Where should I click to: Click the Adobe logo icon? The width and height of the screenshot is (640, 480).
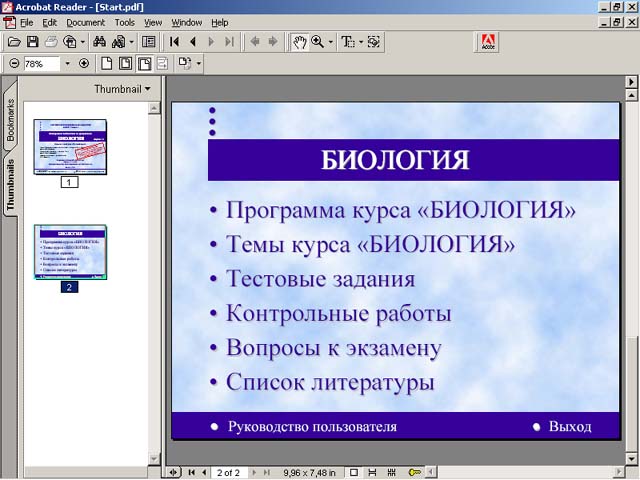[490, 42]
